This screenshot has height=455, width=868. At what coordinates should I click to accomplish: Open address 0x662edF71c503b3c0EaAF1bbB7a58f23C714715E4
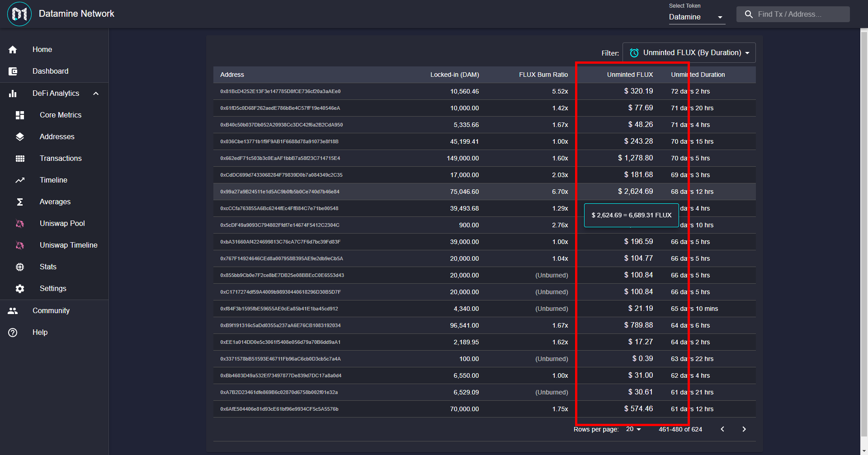(x=280, y=159)
